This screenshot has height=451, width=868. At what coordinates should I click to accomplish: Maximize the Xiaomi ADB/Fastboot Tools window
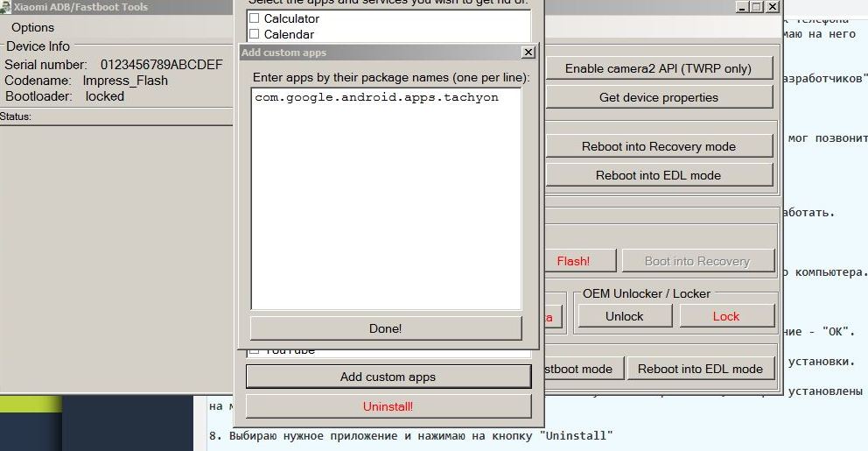point(757,7)
